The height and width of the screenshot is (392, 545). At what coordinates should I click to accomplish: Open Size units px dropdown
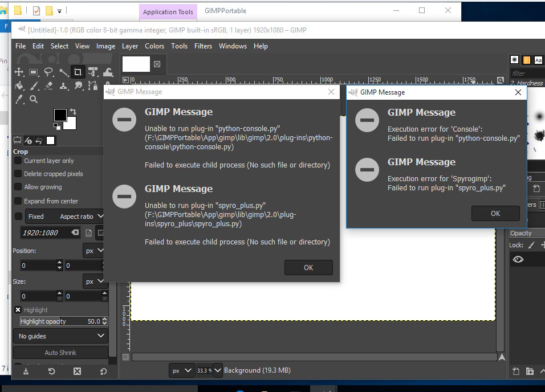(x=95, y=281)
